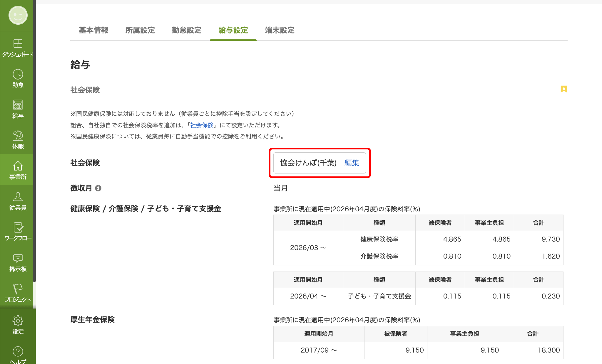Image resolution: width=602 pixels, height=364 pixels.
Task: Switch to 端末設定 tab
Action: (280, 30)
